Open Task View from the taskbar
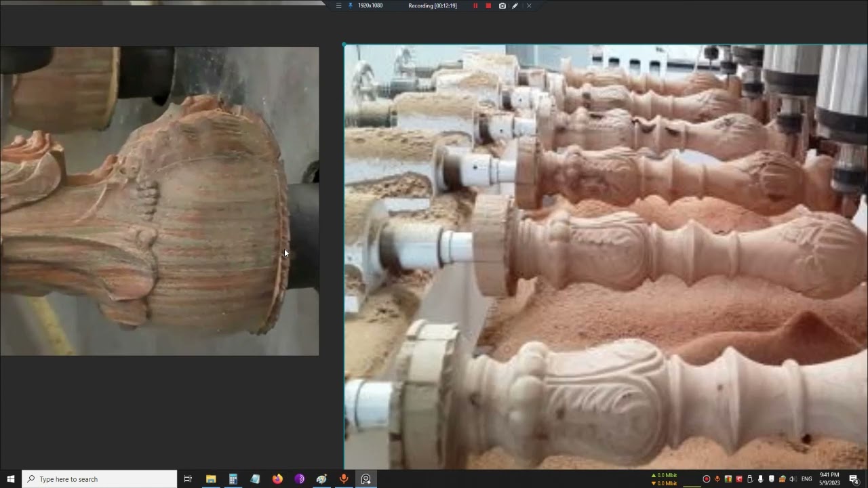This screenshot has height=488, width=868. coord(189,479)
